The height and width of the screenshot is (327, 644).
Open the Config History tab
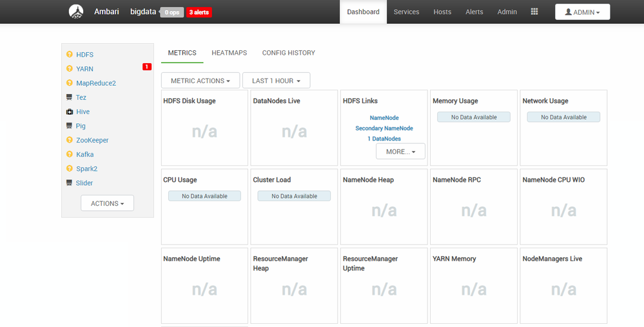click(289, 53)
